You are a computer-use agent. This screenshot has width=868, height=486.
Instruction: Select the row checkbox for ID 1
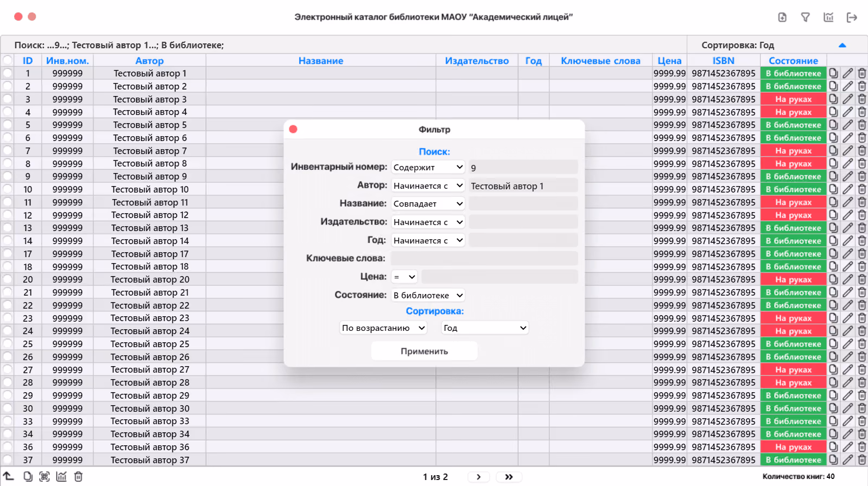pyautogui.click(x=7, y=73)
